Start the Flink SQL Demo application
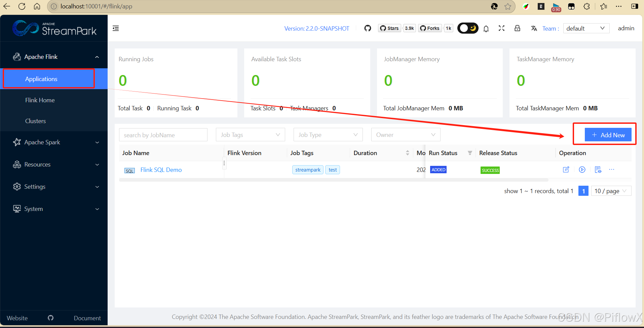 tap(582, 170)
